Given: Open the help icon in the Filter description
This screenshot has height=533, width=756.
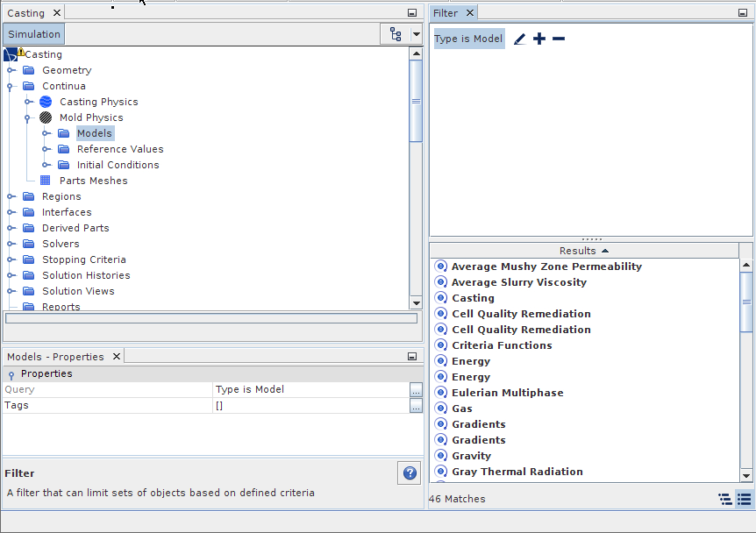Looking at the screenshot, I should [x=410, y=473].
